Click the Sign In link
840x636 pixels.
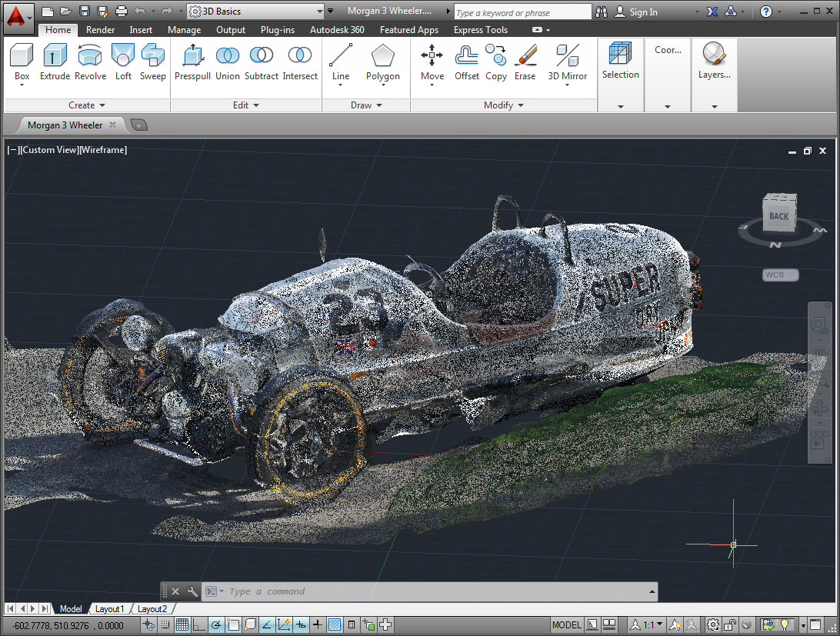(x=643, y=12)
